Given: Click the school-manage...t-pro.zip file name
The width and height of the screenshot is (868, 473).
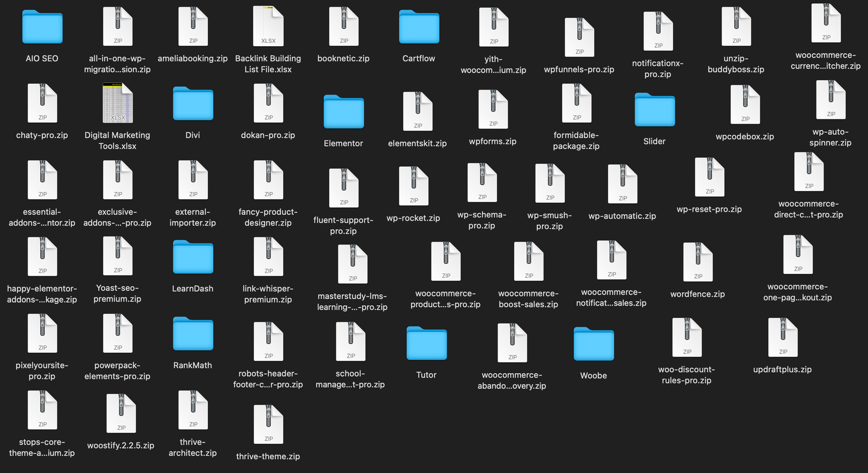Looking at the screenshot, I should [350, 379].
